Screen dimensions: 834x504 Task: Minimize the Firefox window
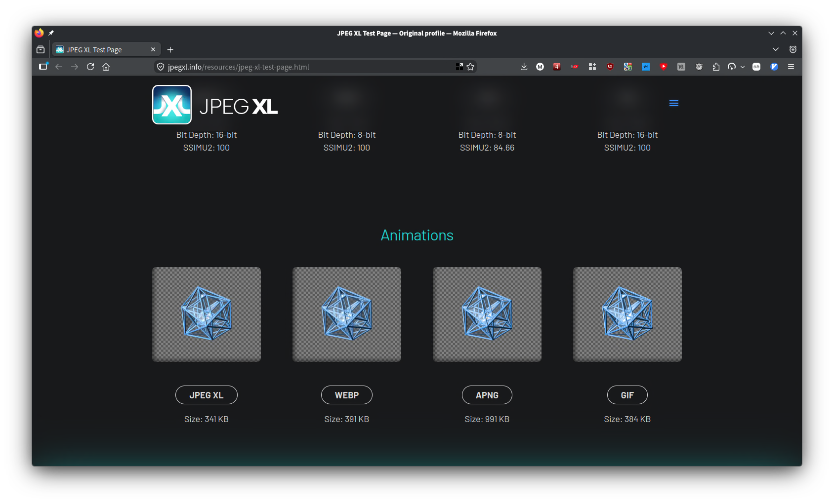tap(771, 33)
